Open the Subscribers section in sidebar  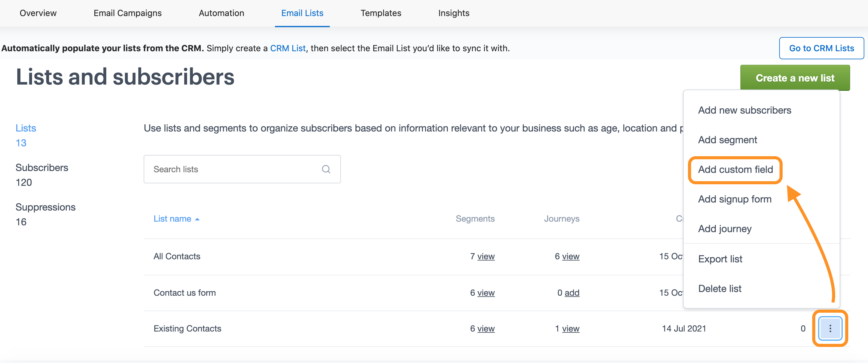coord(42,168)
